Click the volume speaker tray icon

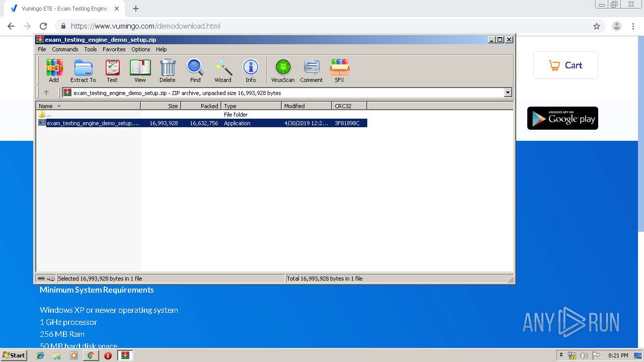click(584, 355)
